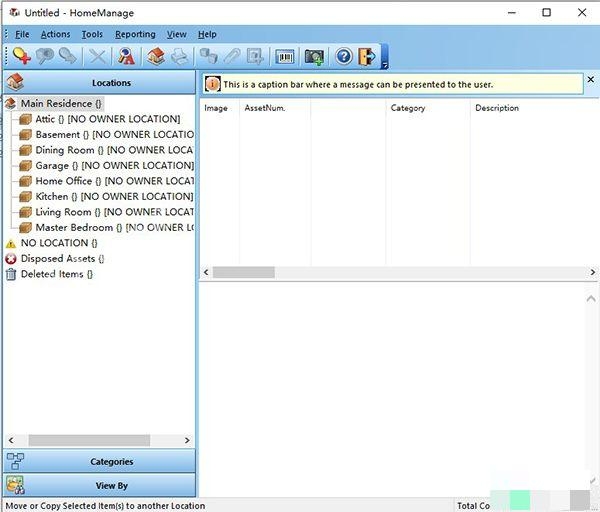Click the camera add photo icon

[314, 57]
